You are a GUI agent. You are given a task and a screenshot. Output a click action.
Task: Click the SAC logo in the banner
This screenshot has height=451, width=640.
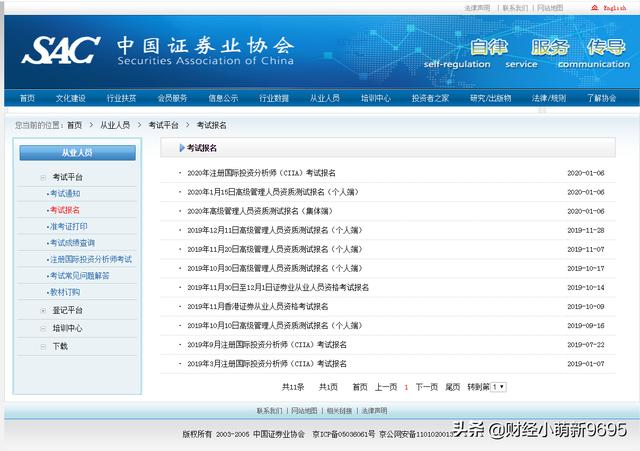pyautogui.click(x=60, y=50)
